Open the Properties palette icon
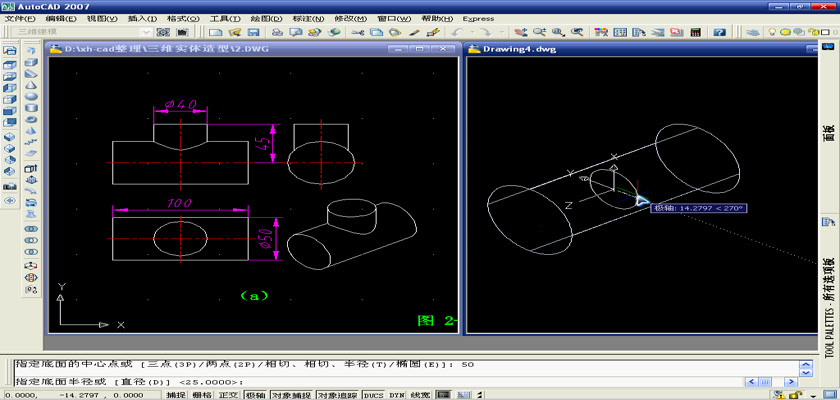Viewport: 840px width, 400px height. point(601,32)
